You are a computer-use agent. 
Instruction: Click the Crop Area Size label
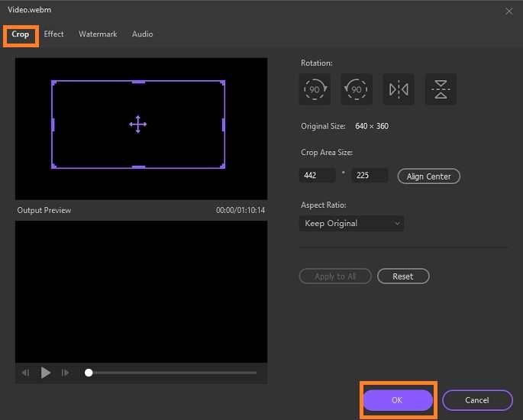click(327, 153)
